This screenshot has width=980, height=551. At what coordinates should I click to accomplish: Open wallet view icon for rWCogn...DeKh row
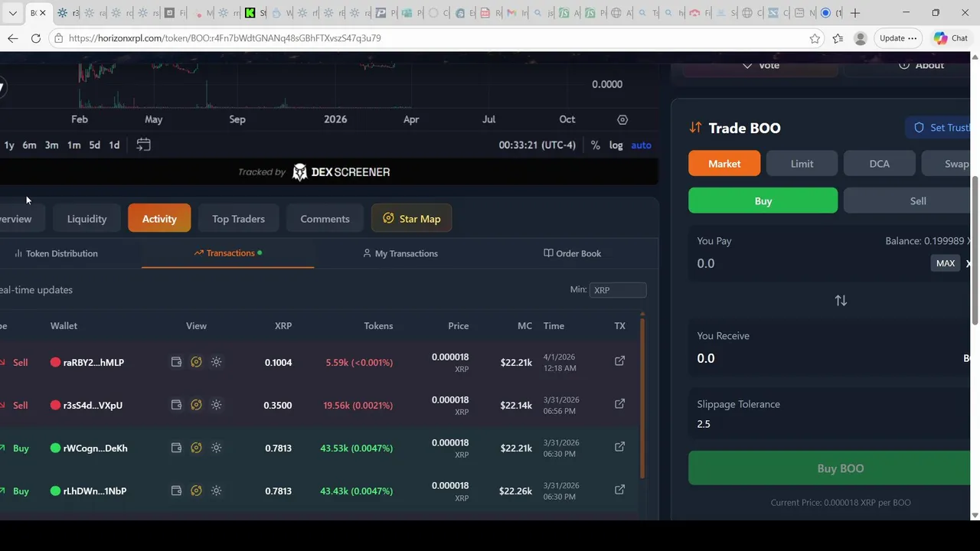[x=176, y=448]
